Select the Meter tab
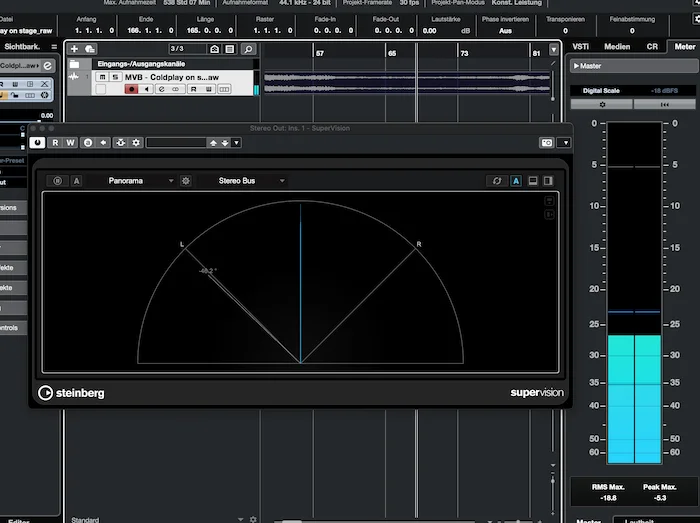This screenshot has width=700, height=523. pyautogui.click(x=684, y=46)
